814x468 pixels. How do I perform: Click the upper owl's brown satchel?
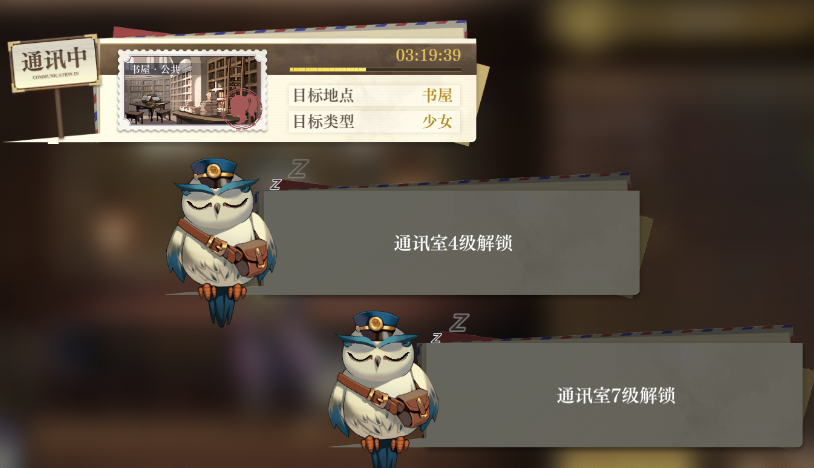point(252,258)
